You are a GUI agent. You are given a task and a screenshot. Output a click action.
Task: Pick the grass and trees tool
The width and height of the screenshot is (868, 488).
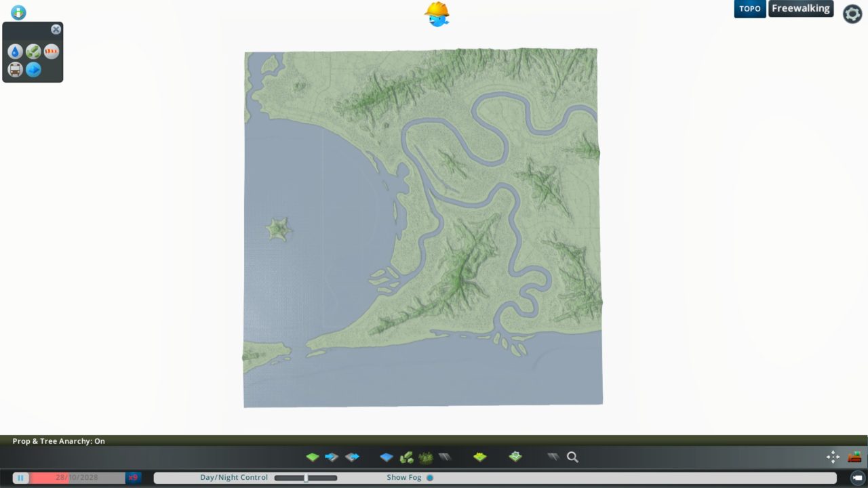click(426, 457)
